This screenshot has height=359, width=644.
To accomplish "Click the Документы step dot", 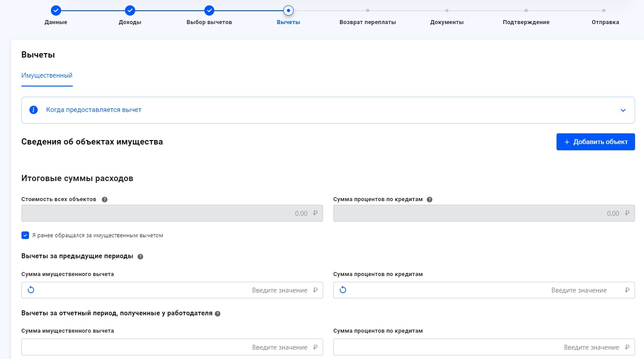I will pos(447,10).
